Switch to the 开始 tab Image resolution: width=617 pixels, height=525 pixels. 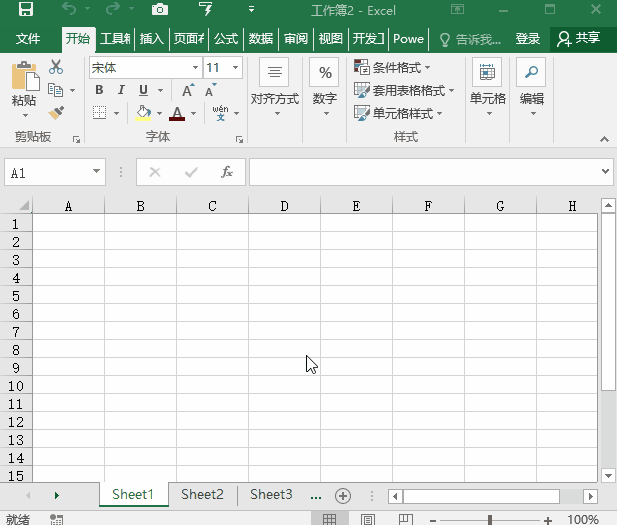pos(78,39)
